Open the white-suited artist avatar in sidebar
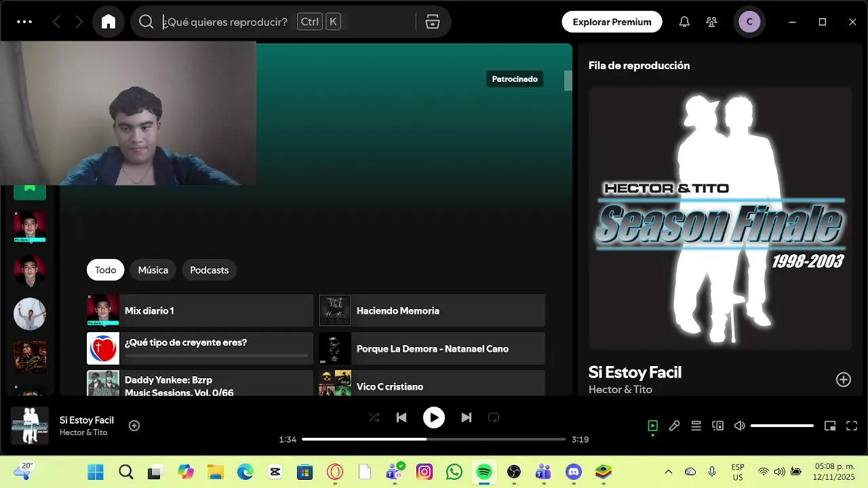The width and height of the screenshot is (868, 488). coord(30,313)
